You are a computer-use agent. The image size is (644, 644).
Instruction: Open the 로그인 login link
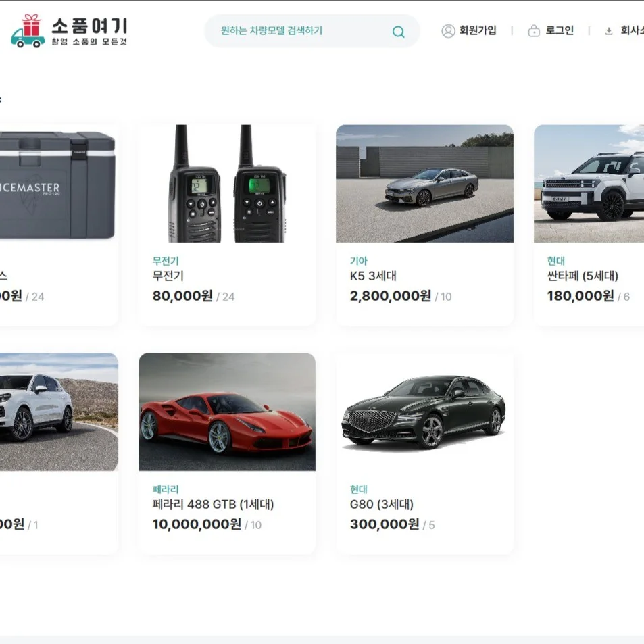[x=560, y=30]
